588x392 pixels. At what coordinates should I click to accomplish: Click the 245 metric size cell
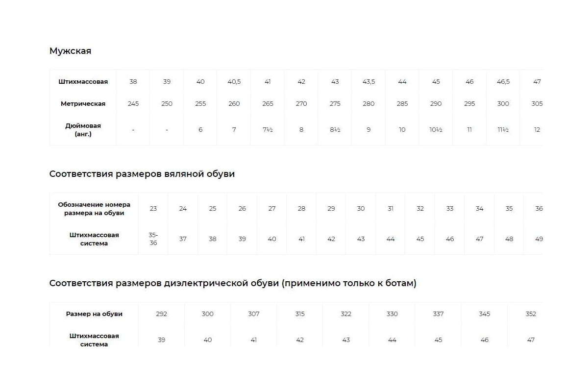[133, 104]
